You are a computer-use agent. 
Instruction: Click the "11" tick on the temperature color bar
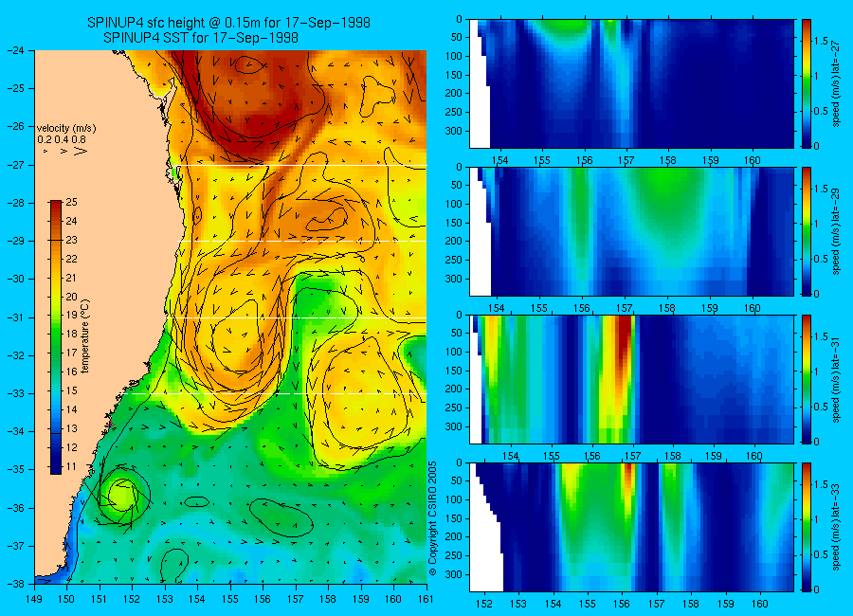[x=71, y=466]
